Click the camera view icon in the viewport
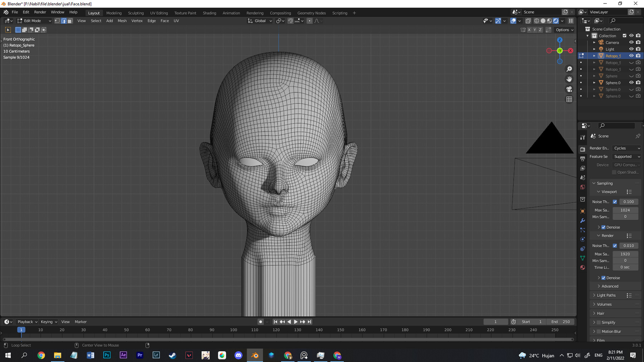 click(x=569, y=89)
